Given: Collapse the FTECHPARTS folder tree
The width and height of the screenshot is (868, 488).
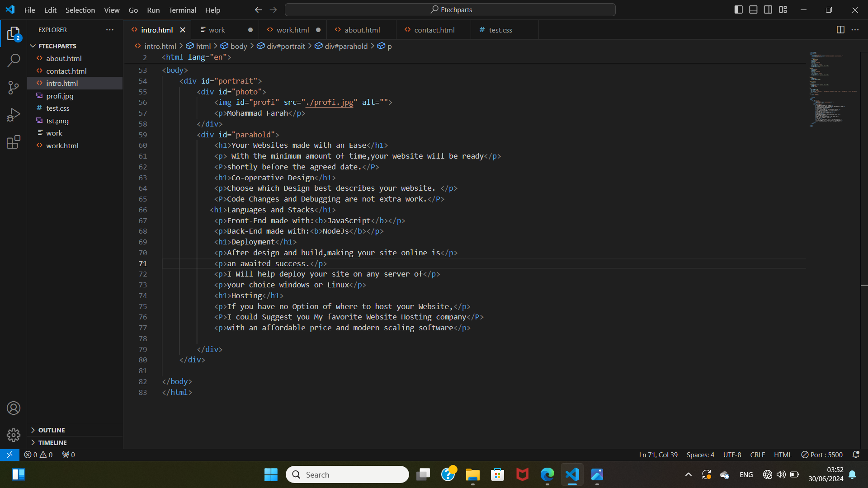Looking at the screenshot, I should pyautogui.click(x=57, y=46).
